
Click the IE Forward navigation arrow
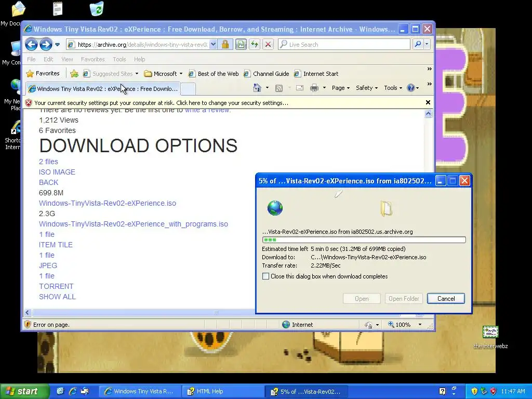pos(46,44)
